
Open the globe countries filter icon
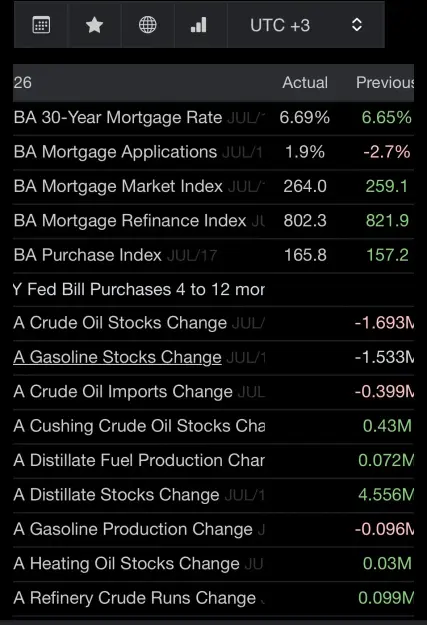(x=148, y=25)
